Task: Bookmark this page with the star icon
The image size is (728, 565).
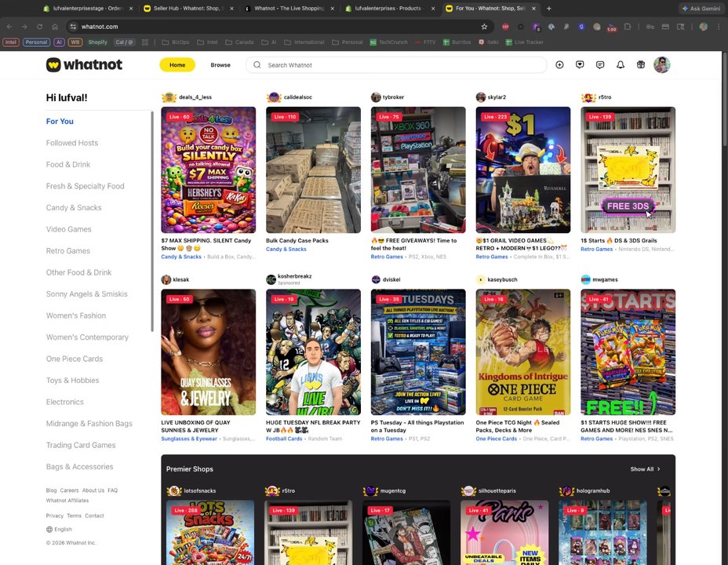Action: coord(484,27)
